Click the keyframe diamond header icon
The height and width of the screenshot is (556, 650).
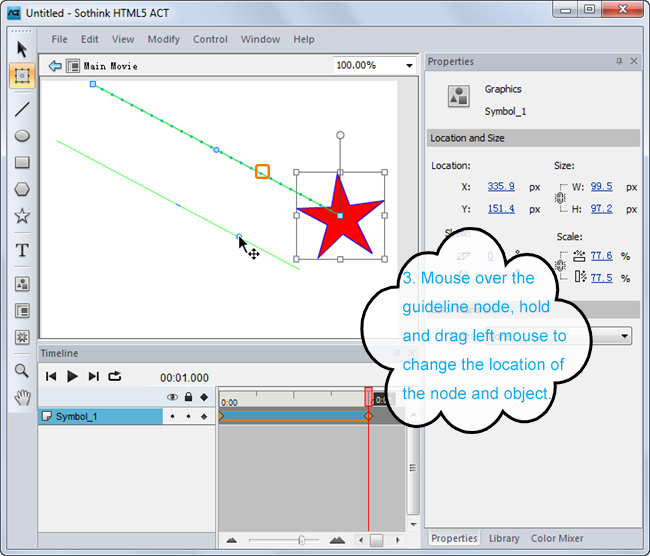204,397
